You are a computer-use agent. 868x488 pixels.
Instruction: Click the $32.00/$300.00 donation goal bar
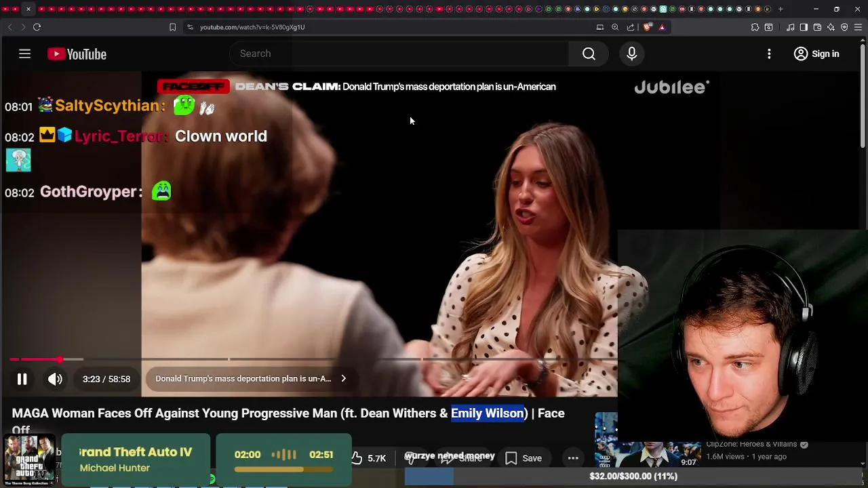(x=633, y=476)
